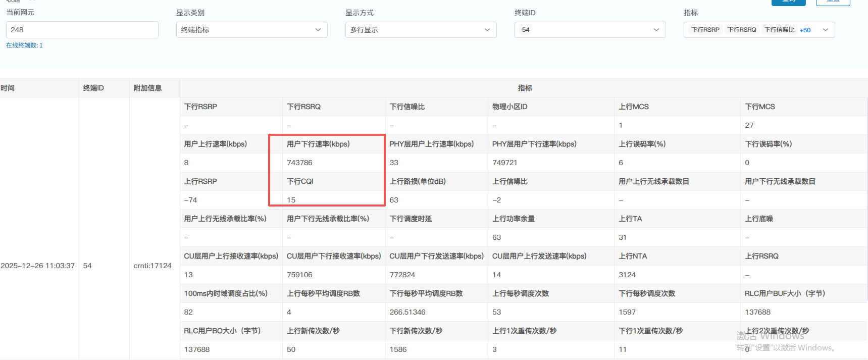Click the 在线终端数: 1 link
The image size is (868, 360).
tap(24, 45)
